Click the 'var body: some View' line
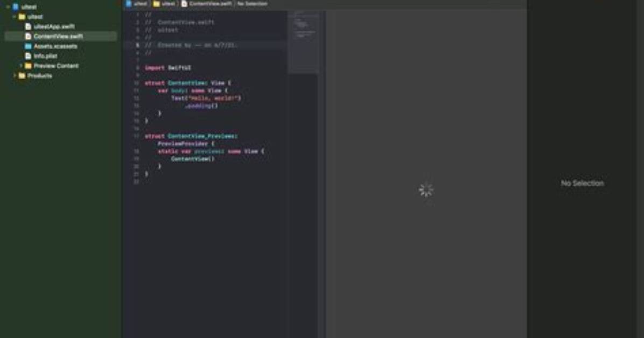 (193, 90)
